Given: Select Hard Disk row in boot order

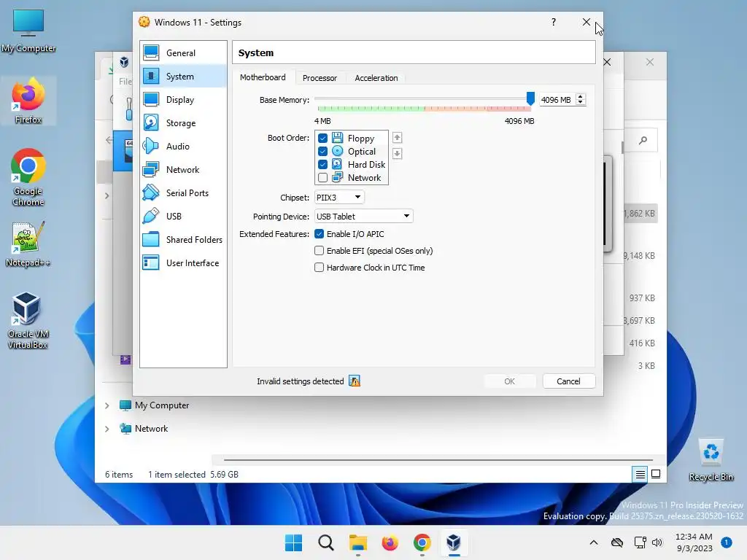Looking at the screenshot, I should tap(352, 164).
